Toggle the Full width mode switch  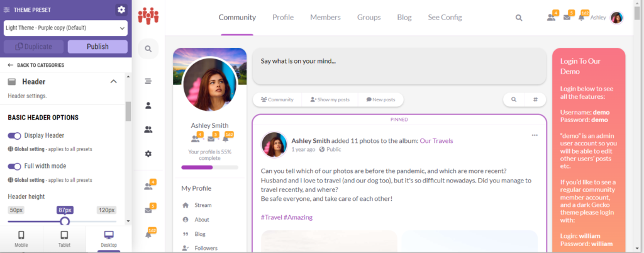tap(14, 166)
